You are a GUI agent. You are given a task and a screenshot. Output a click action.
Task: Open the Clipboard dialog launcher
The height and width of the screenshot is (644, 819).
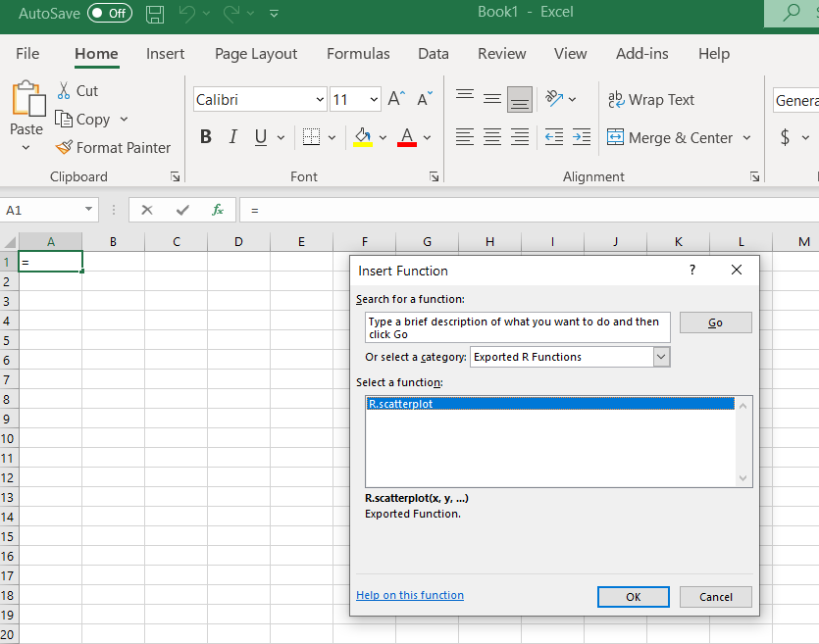[175, 176]
